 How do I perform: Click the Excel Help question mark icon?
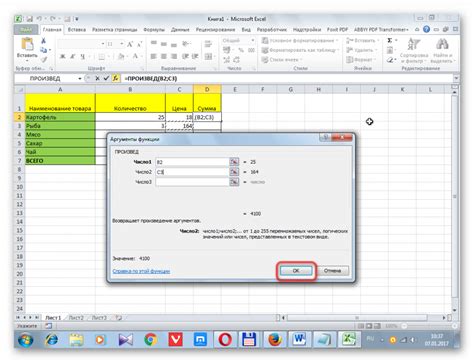pyautogui.click(x=426, y=29)
